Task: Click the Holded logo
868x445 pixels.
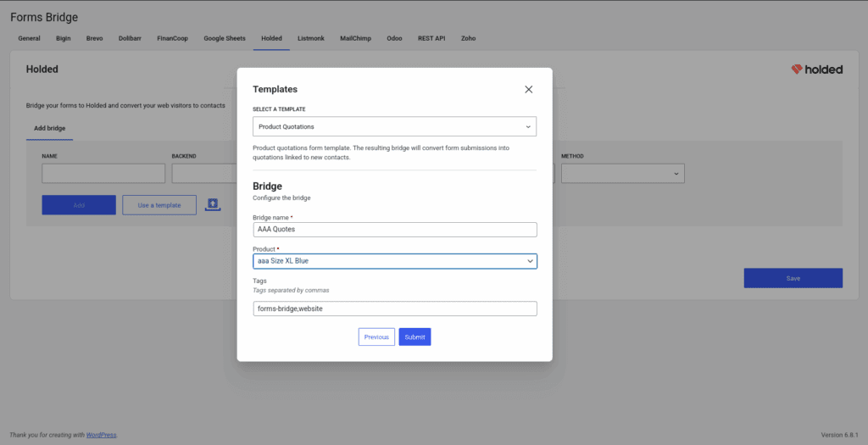Action: point(817,70)
